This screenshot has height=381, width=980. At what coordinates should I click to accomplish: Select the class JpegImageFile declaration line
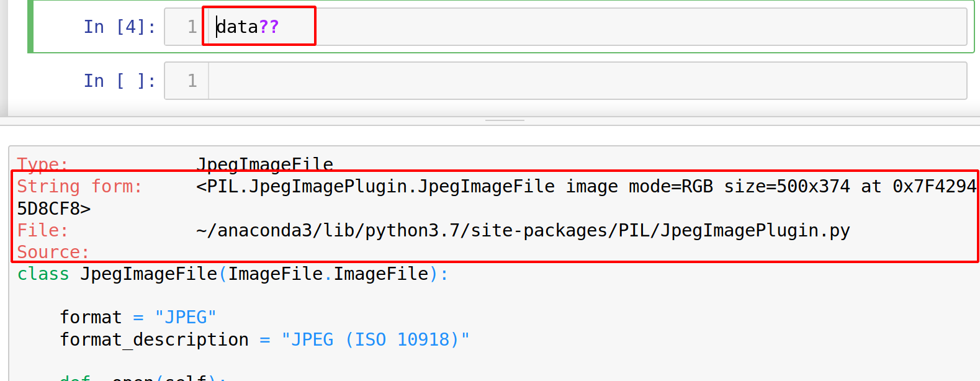(230, 274)
